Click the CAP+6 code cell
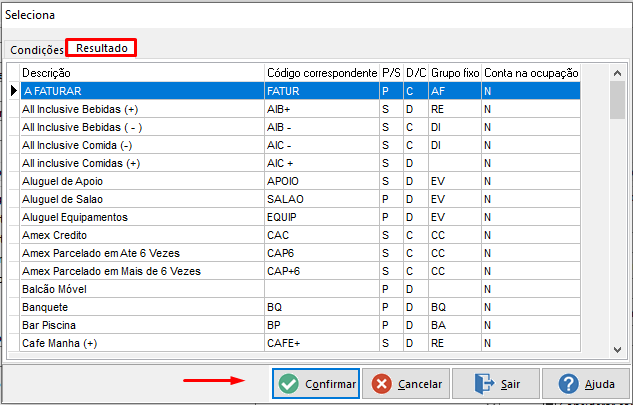 [322, 271]
